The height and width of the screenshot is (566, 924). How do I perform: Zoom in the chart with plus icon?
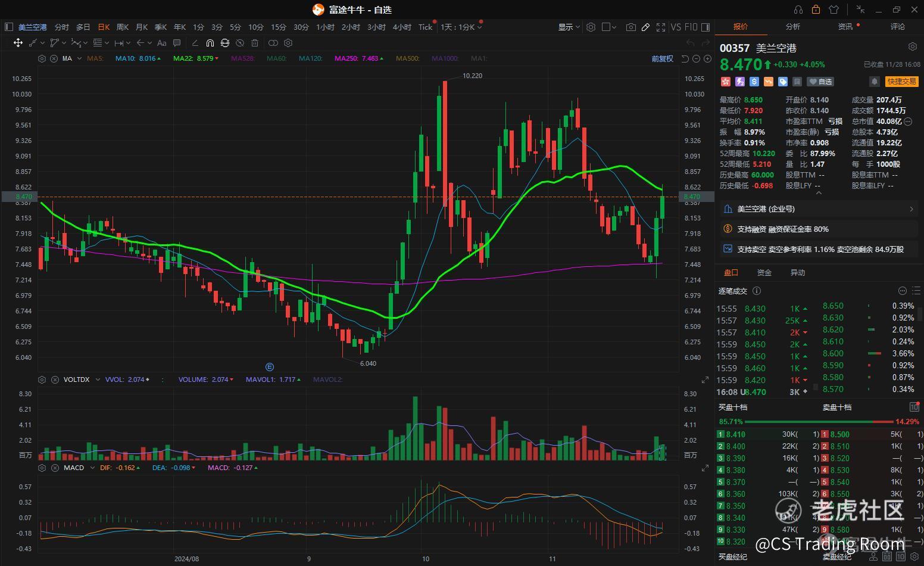coord(707,58)
